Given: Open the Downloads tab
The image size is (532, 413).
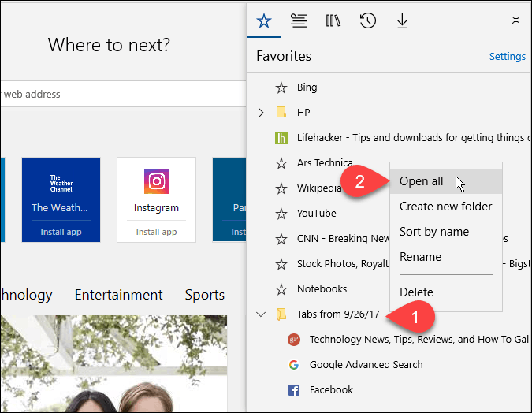Looking at the screenshot, I should point(402,21).
